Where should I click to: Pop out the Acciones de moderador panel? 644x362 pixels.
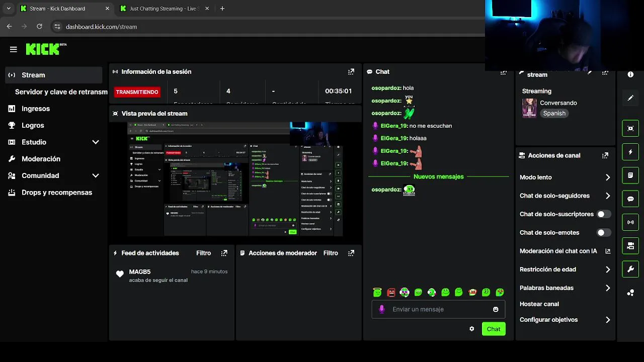[x=351, y=253]
